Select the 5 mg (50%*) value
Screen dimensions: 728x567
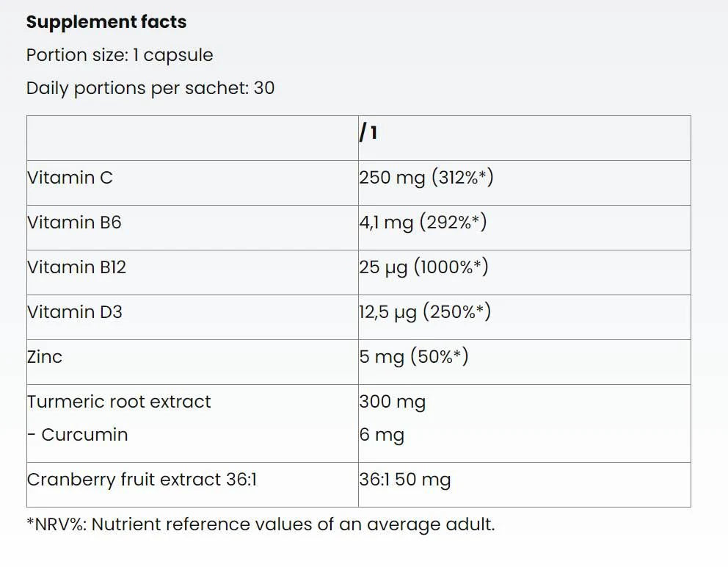[x=414, y=357]
